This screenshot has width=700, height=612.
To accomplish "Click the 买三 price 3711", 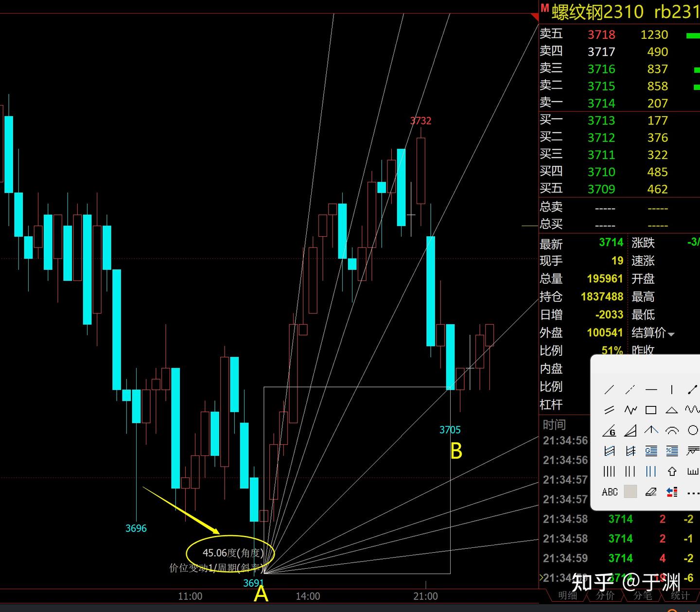I will (x=601, y=155).
